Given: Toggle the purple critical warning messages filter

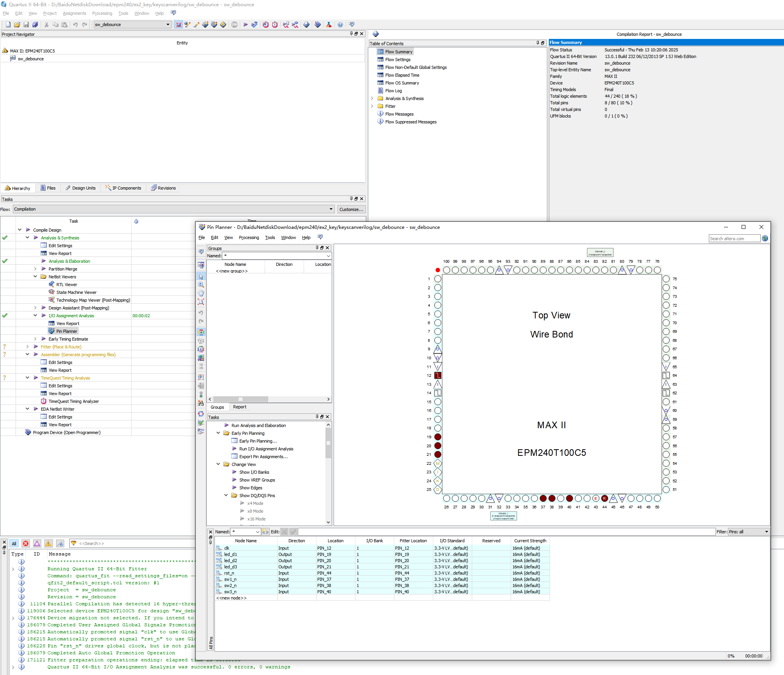Looking at the screenshot, I should [37, 543].
